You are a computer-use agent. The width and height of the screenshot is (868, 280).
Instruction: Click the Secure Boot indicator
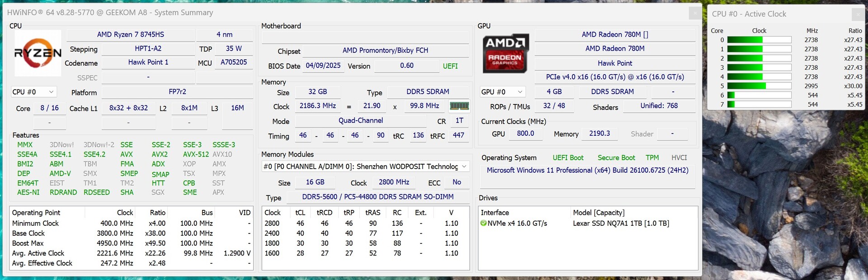tap(616, 158)
